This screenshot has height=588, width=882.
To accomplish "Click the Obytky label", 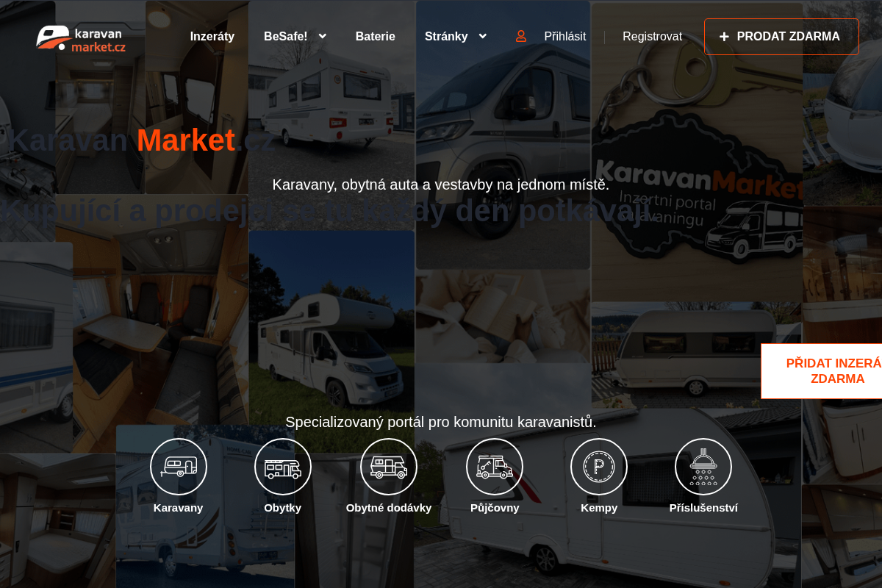I will [283, 508].
